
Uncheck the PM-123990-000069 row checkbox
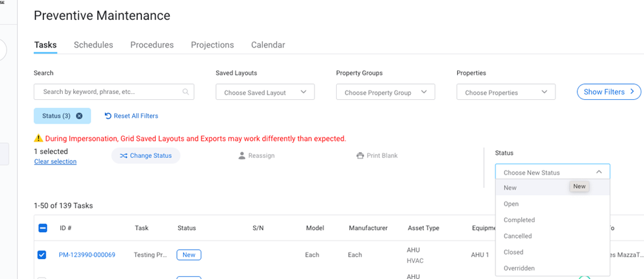click(42, 255)
